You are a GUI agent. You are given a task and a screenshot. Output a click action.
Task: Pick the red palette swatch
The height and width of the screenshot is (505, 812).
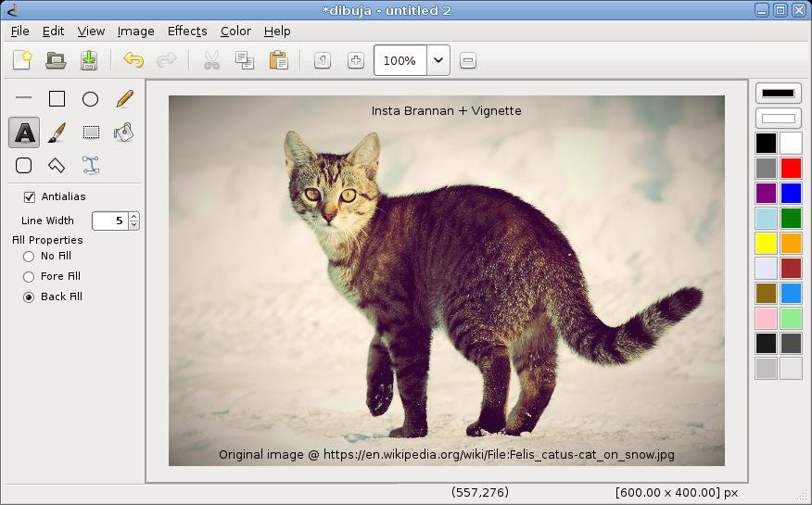pyautogui.click(x=791, y=168)
